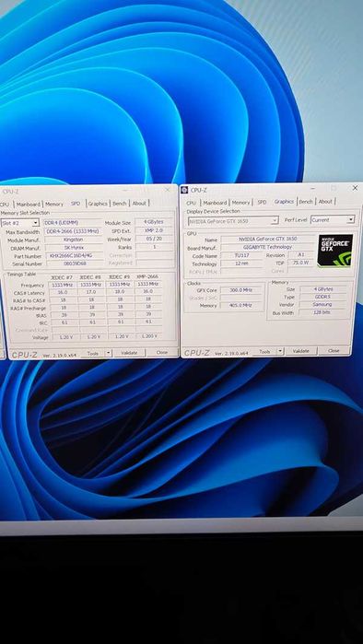This screenshot has height=644, width=363.
Task: Click the 12 nm Technology field
Action: coord(241,263)
